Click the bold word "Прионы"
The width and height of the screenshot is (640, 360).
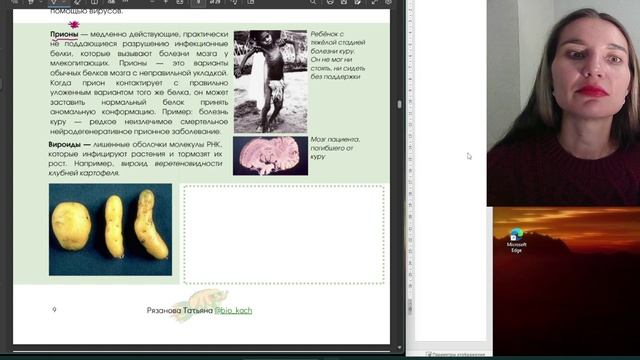point(64,34)
